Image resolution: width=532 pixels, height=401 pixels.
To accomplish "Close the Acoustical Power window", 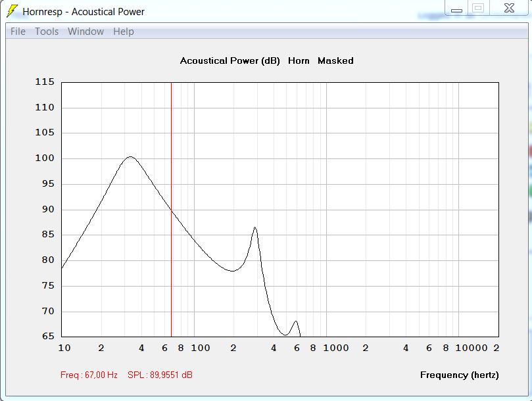I will [x=509, y=8].
